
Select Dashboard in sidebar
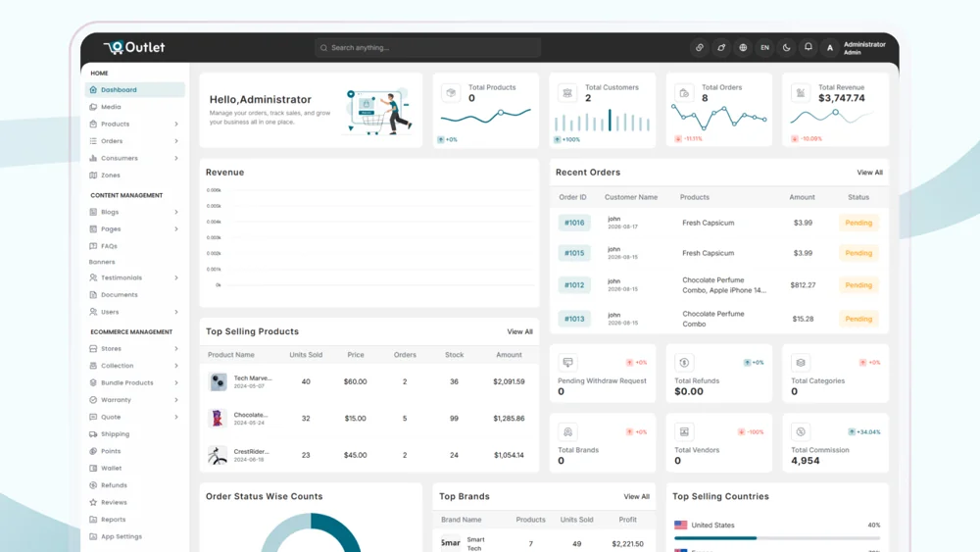pos(135,89)
